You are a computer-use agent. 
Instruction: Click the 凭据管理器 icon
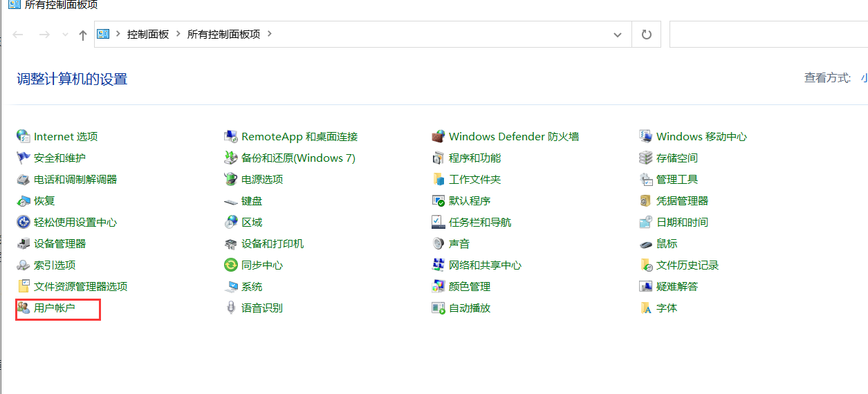(646, 200)
